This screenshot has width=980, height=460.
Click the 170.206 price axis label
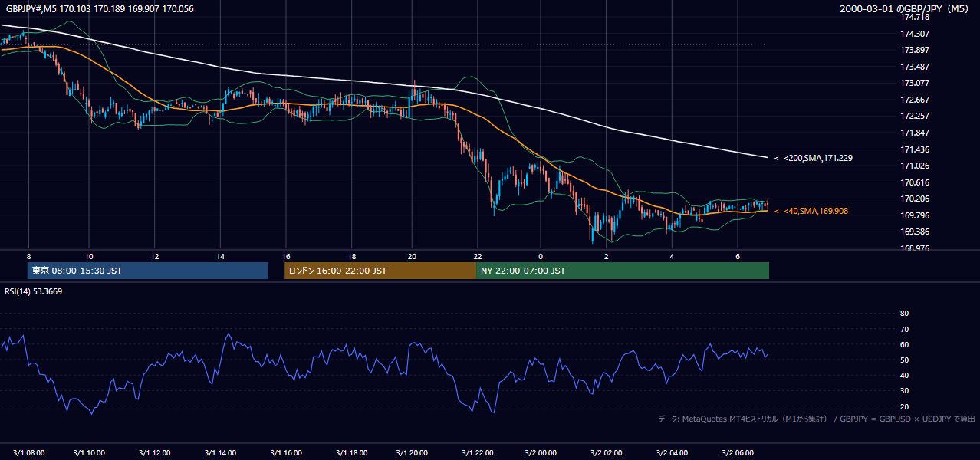(x=915, y=199)
